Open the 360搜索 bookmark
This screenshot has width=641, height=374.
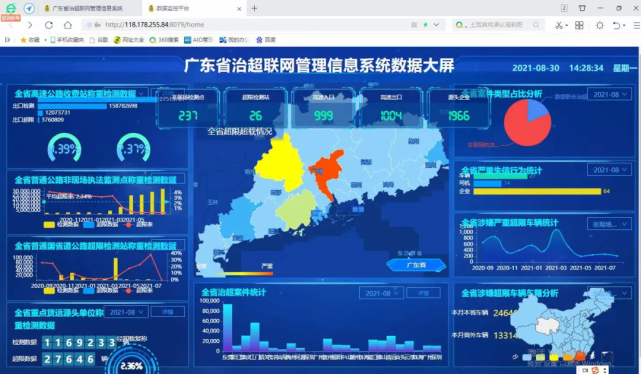tap(164, 40)
